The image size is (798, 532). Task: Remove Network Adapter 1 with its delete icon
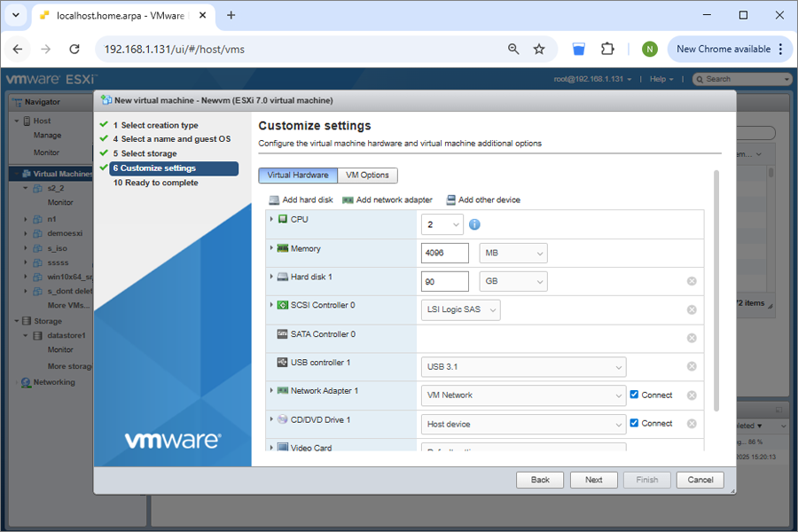[692, 395]
